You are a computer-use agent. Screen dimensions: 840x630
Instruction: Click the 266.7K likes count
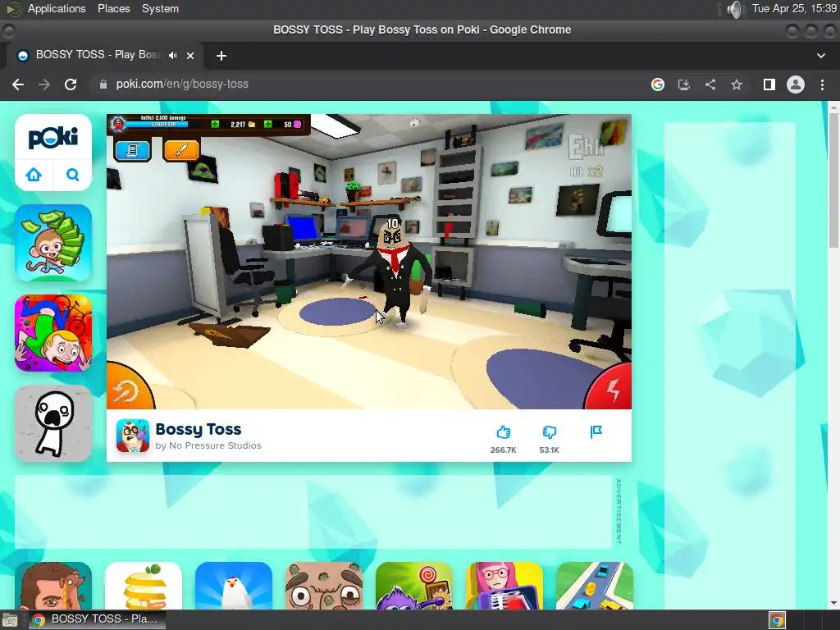[503, 450]
